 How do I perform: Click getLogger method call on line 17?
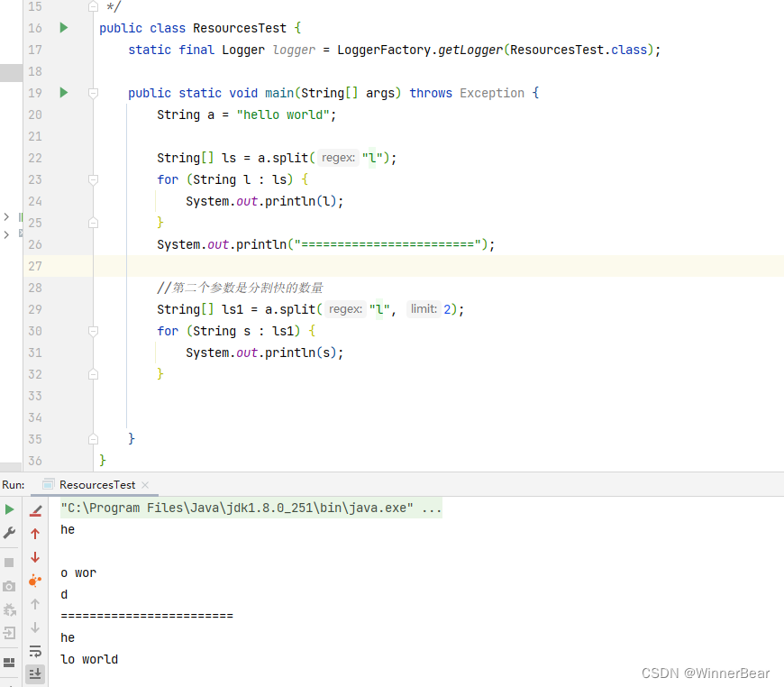[470, 50]
